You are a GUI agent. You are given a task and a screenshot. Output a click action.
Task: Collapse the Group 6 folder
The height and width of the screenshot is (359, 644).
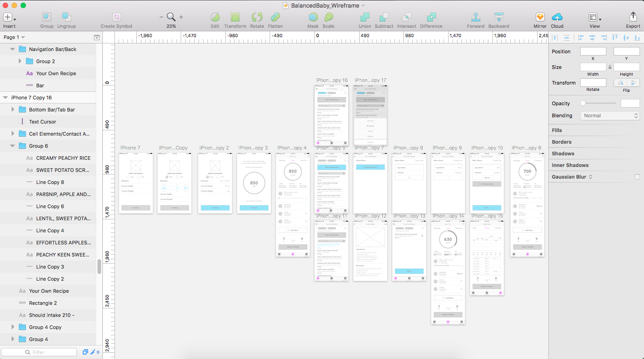[x=13, y=146]
